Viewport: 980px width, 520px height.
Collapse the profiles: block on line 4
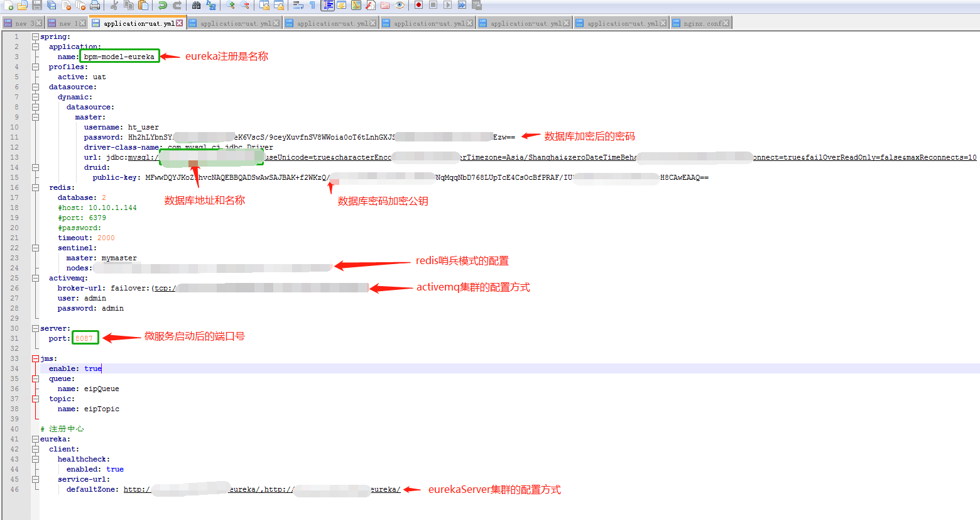point(36,67)
